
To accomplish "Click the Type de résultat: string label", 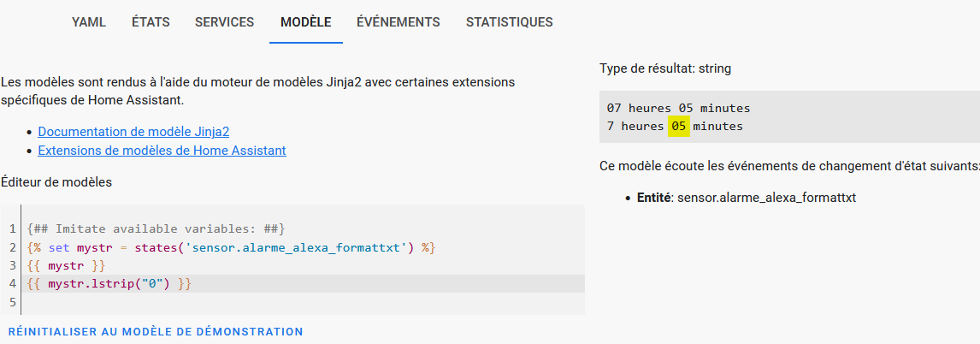I will coord(665,68).
